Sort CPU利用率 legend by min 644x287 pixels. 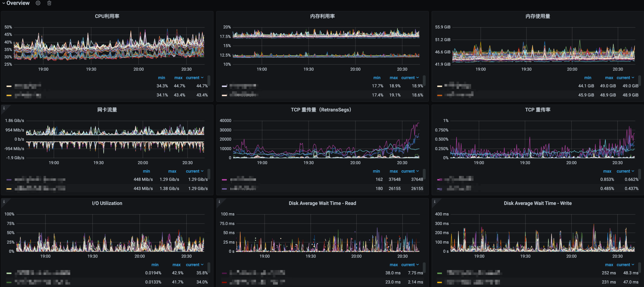(161, 78)
